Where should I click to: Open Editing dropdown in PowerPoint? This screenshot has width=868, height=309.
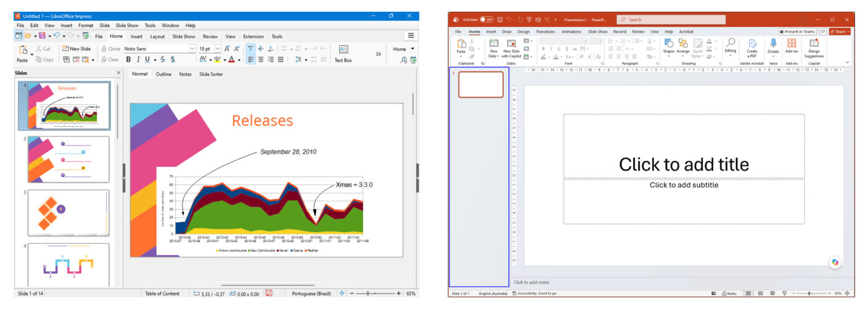tap(730, 48)
